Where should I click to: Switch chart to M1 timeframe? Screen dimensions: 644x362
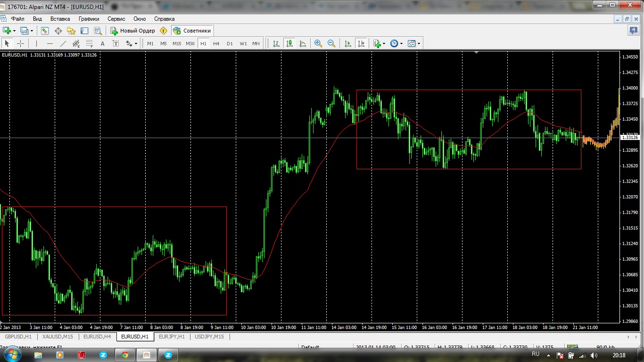pos(150,43)
